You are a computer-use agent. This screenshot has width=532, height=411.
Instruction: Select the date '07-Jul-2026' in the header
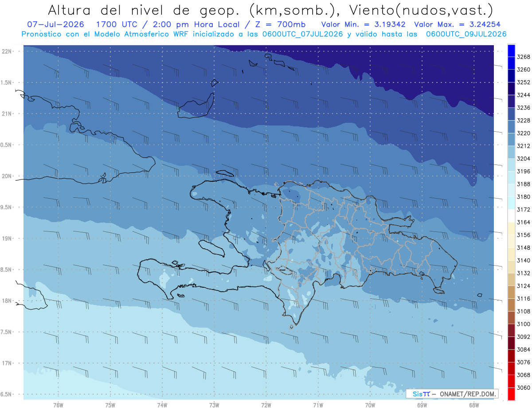tap(55, 24)
